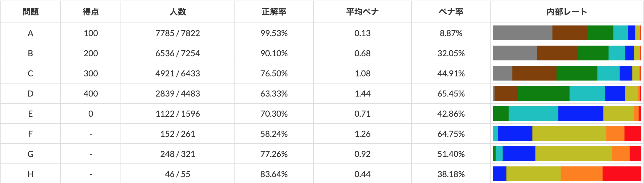Sort by 得点 column header
Screen dimensions: 644x183
coord(91,12)
